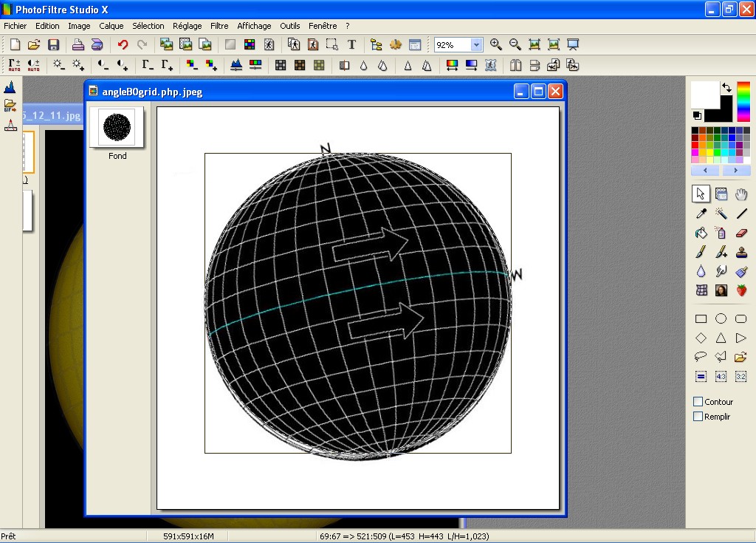This screenshot has height=543, width=756.
Task: Choose the Ellipse selection shape
Action: 721,318
